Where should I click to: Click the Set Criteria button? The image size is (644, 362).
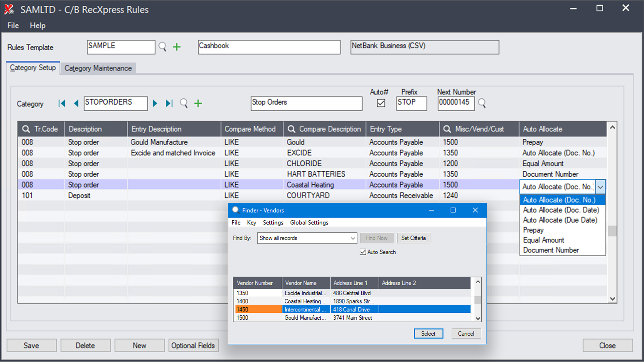click(413, 238)
